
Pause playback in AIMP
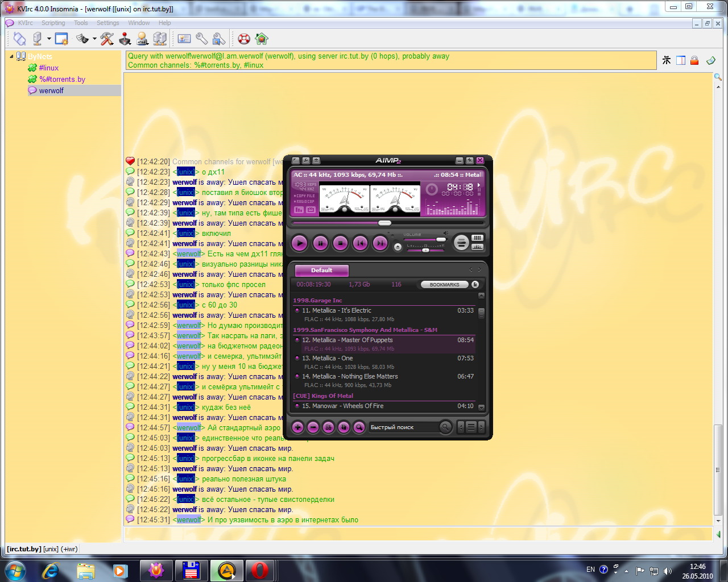320,243
